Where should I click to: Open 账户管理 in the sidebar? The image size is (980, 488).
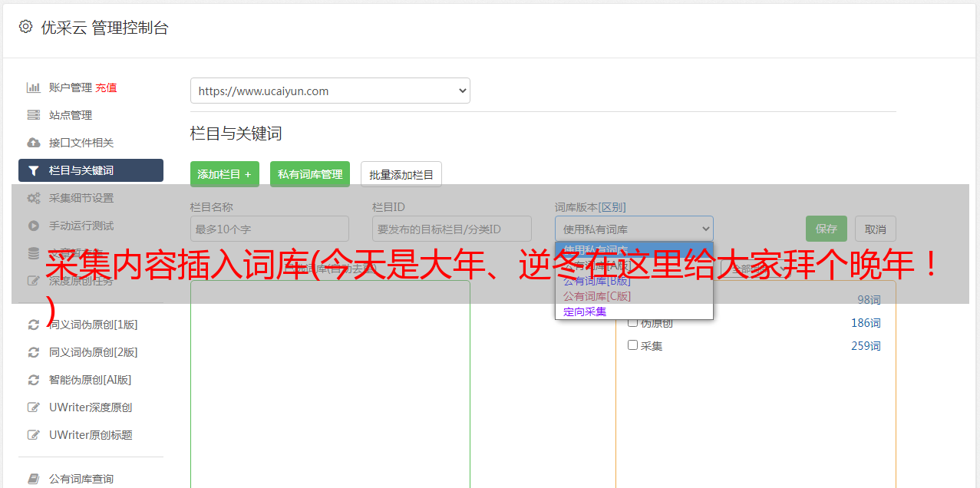(x=71, y=87)
